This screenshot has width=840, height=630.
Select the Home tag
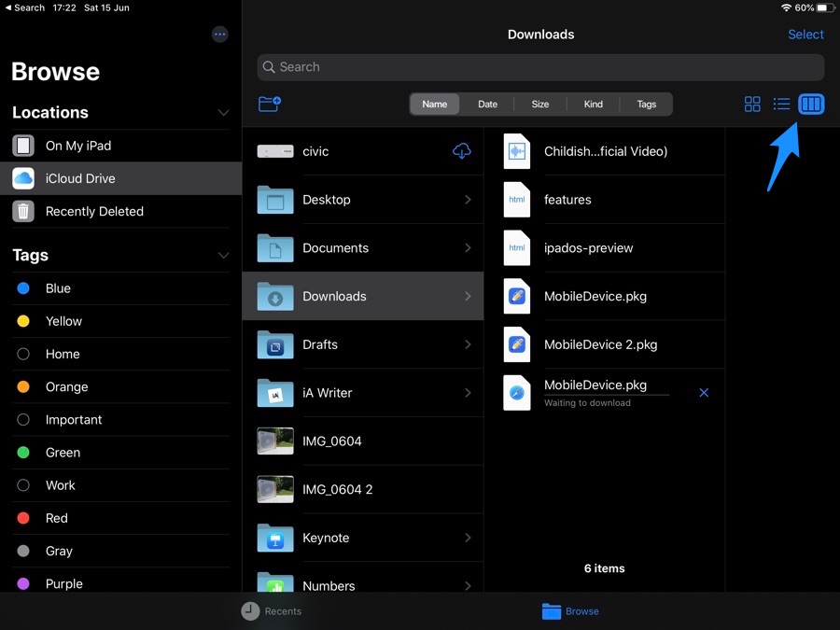(121, 354)
